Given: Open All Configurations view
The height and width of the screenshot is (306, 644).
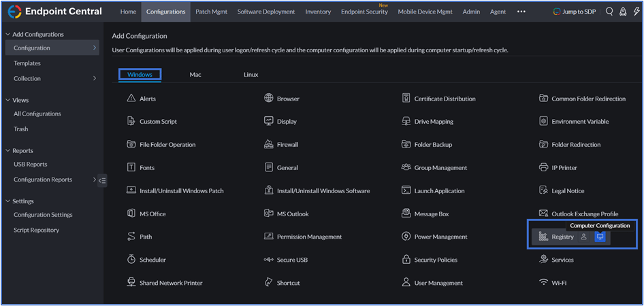Looking at the screenshot, I should [37, 114].
